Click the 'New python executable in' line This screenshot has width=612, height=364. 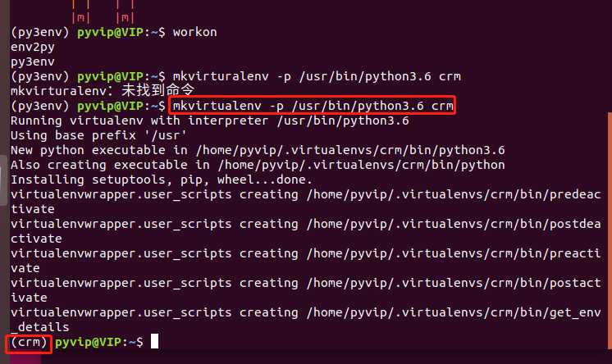258,150
